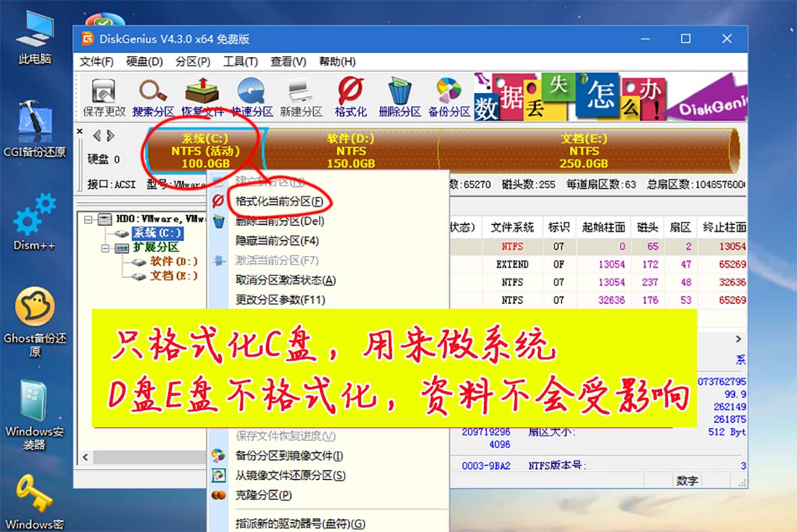The image size is (797, 532).
Task: Click the 新建分区 (new partition) icon
Action: [300, 96]
